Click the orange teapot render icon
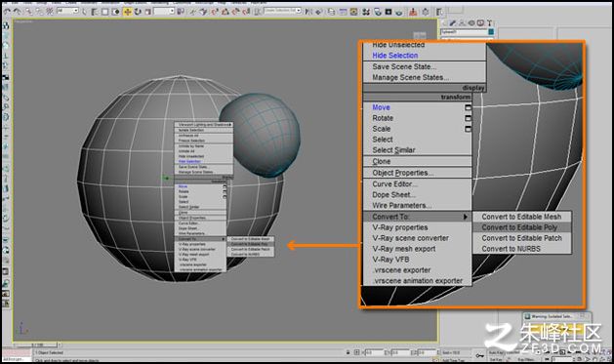 point(413,12)
